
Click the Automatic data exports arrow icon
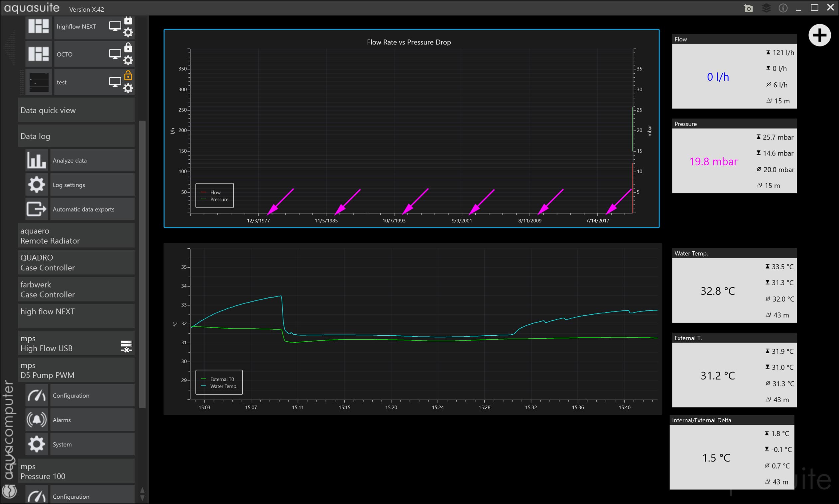click(36, 209)
